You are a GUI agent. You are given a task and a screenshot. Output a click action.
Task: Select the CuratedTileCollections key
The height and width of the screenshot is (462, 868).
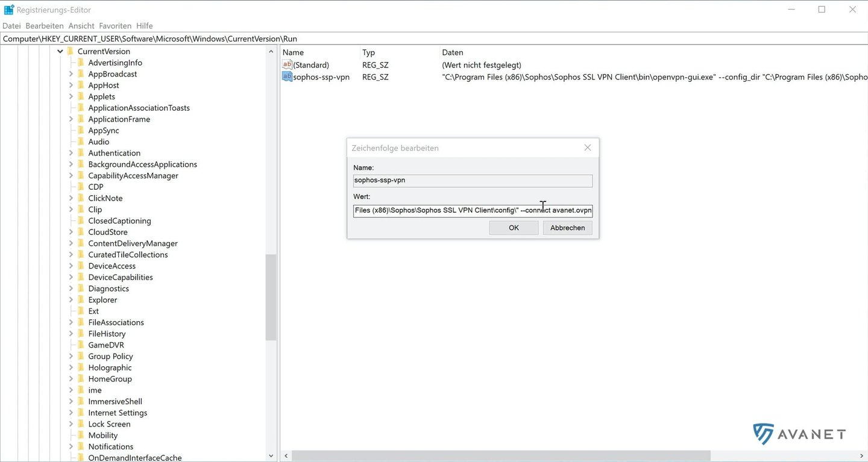tap(128, 255)
